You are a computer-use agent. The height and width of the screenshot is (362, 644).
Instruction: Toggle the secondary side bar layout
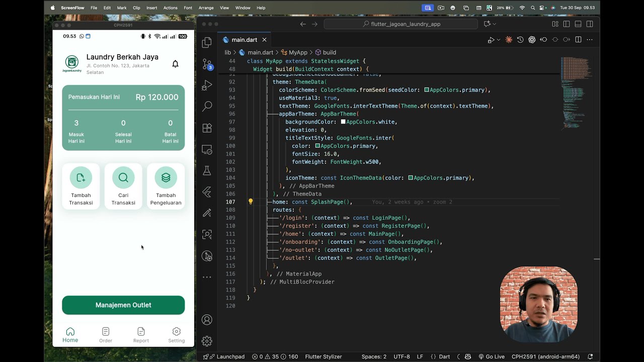point(590,24)
